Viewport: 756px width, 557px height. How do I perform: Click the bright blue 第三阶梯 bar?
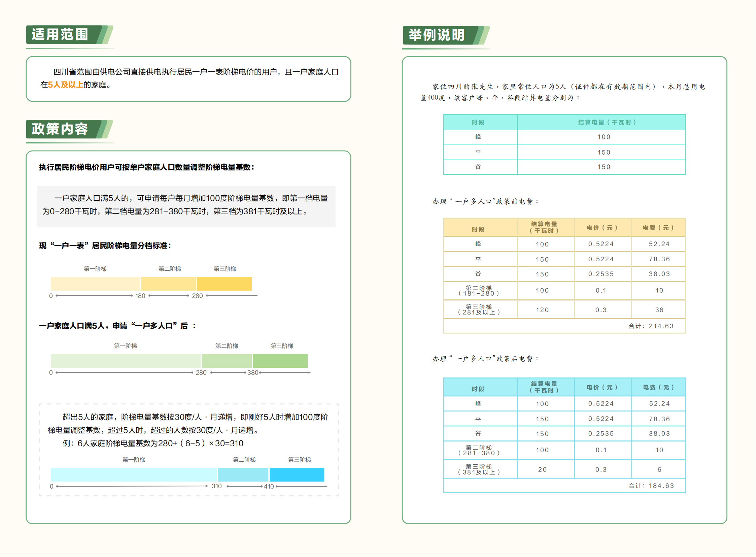pos(297,475)
